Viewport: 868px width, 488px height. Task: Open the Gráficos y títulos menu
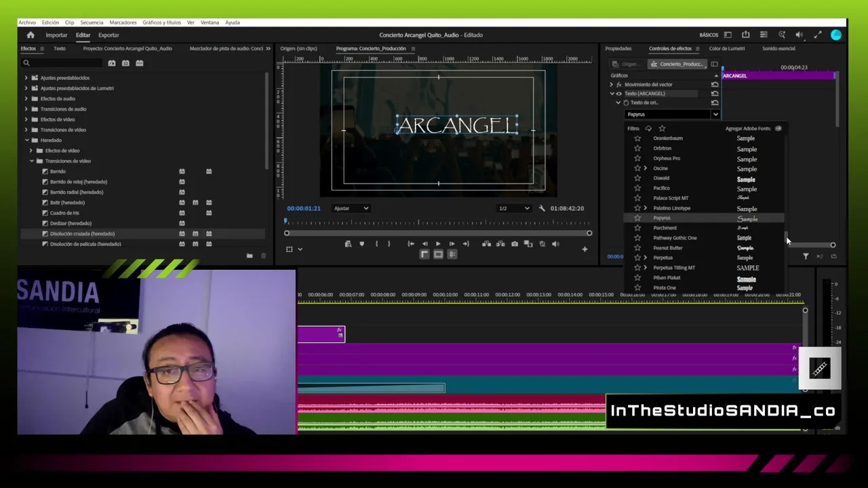point(161,22)
